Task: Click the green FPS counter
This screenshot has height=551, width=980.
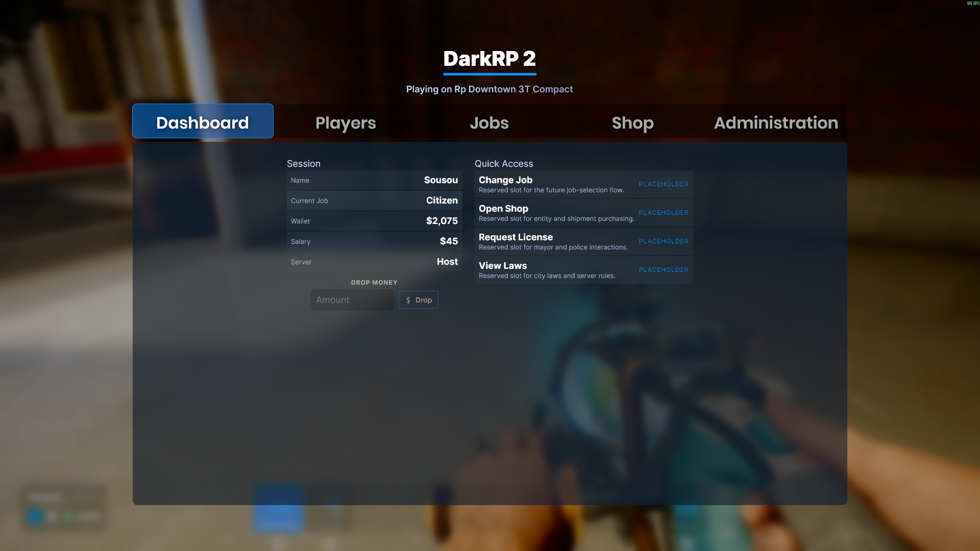Action: point(973,4)
